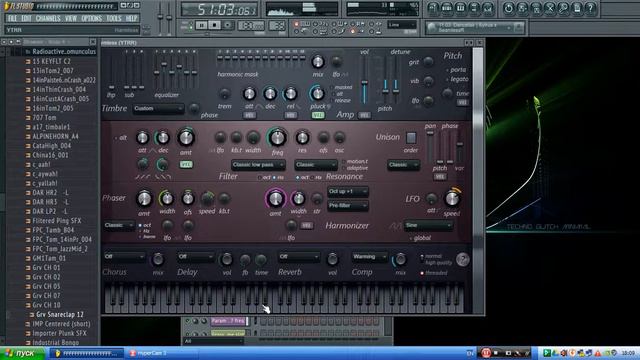Open the browser panel icon
Screen dimensions: 640x360
coord(474,8)
